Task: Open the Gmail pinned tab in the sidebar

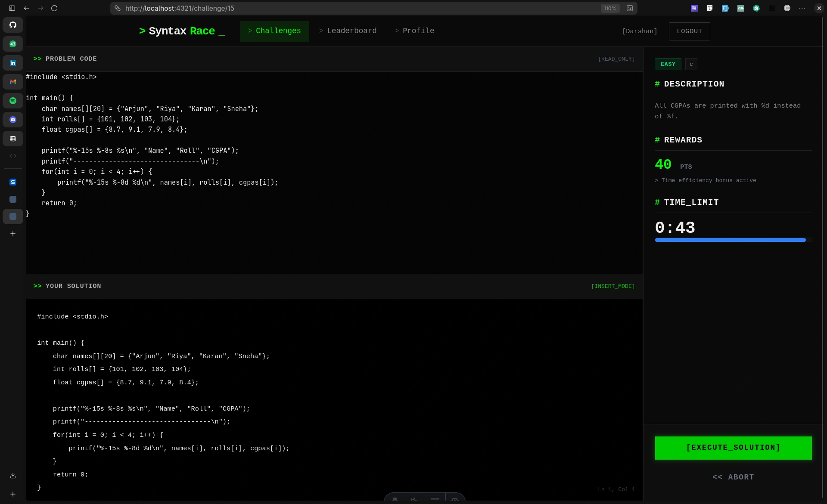Action: pyautogui.click(x=13, y=82)
